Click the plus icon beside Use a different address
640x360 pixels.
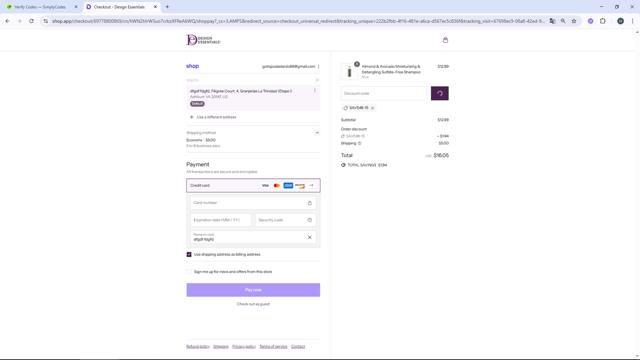(191, 117)
